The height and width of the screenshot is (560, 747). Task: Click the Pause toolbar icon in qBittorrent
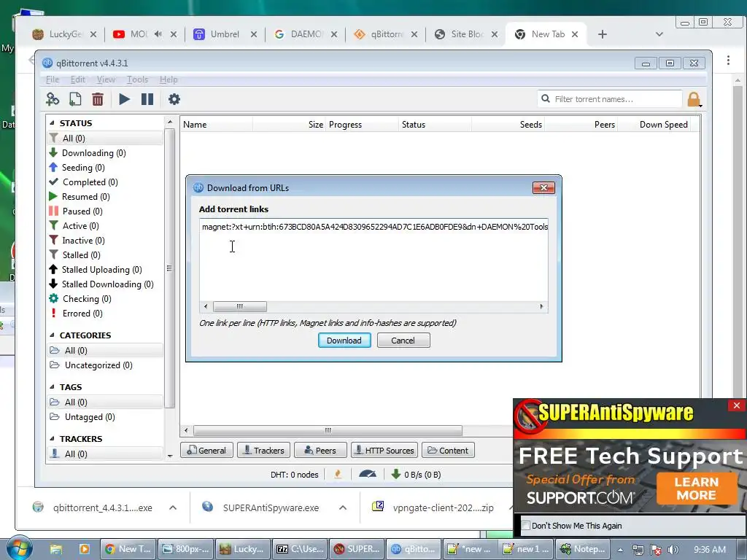point(147,99)
